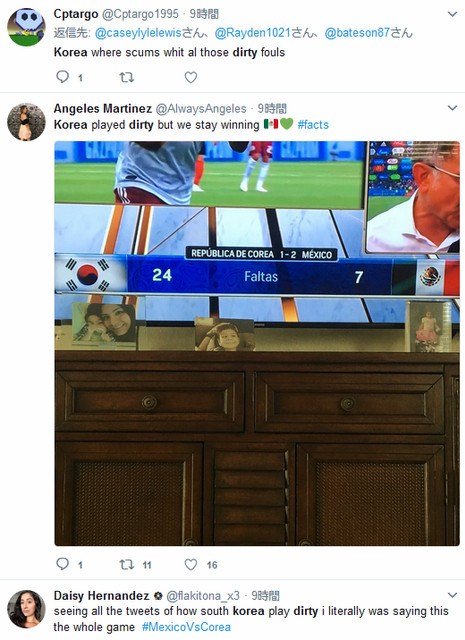The height and width of the screenshot is (640, 465).
Task: Open the @AlwaysAngeles handle
Action: pos(201,109)
